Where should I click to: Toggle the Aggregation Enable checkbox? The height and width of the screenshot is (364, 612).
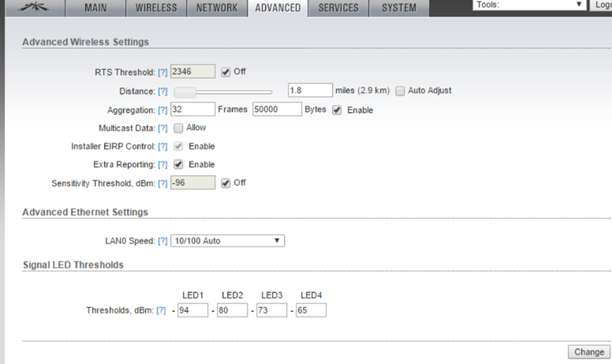pyautogui.click(x=337, y=110)
